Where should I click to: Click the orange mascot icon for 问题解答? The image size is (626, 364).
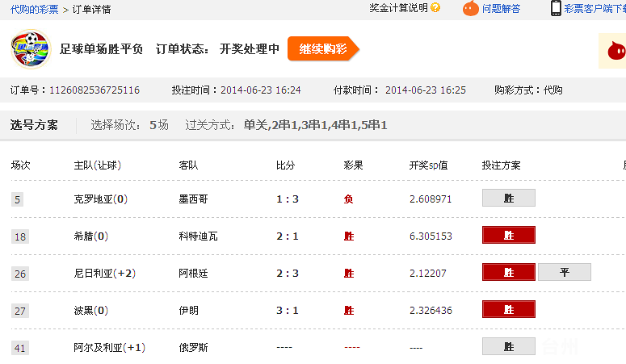(470, 9)
